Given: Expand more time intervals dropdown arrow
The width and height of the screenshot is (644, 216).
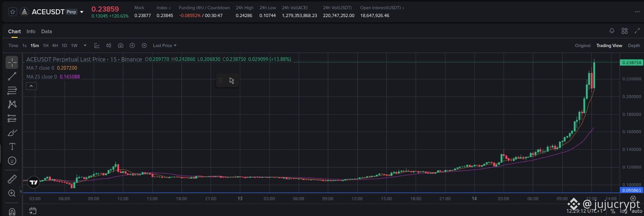Looking at the screenshot, I should (x=85, y=46).
